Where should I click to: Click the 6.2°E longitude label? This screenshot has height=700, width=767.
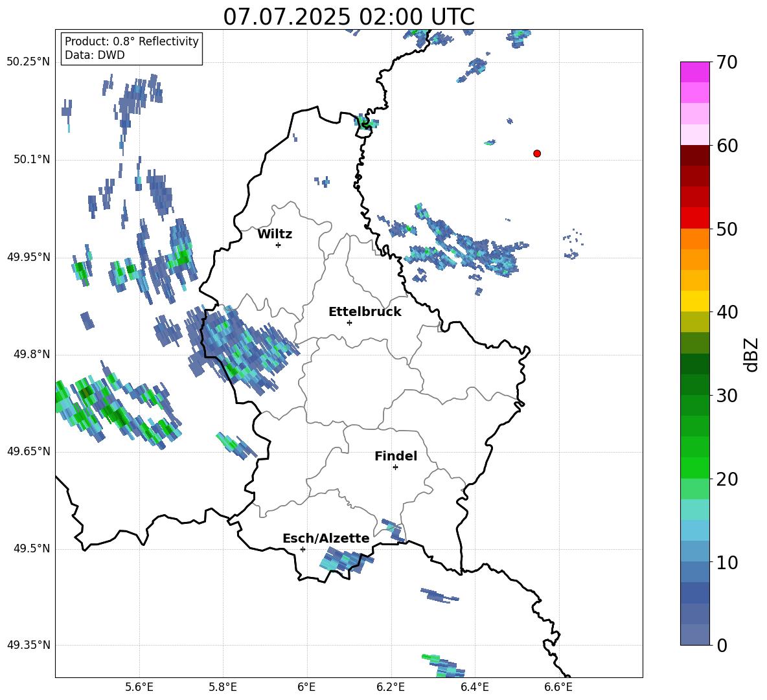tap(391, 687)
